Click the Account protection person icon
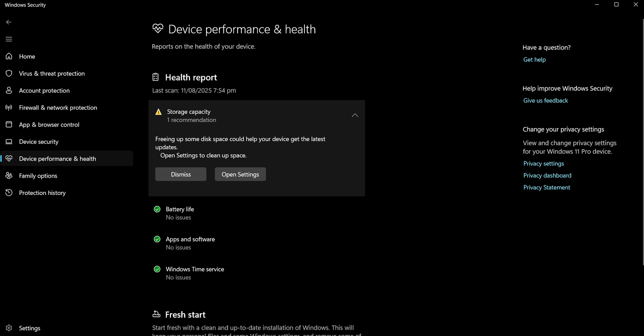The height and width of the screenshot is (336, 644). point(9,90)
